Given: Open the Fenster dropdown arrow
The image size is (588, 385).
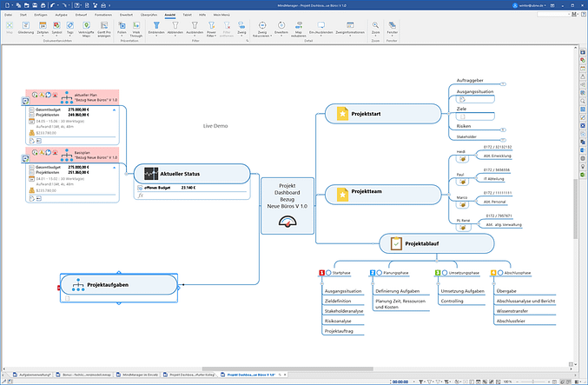Looking at the screenshot, I should 393,36.
